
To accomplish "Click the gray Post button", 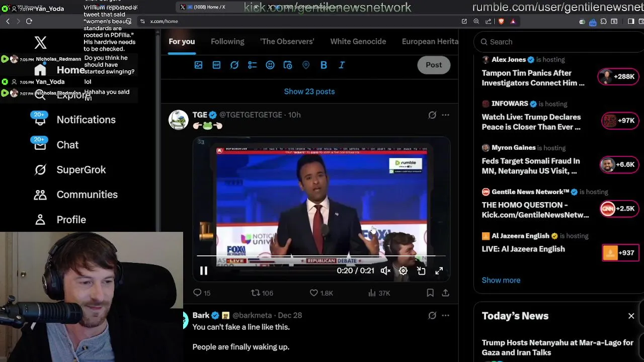I will tap(434, 65).
